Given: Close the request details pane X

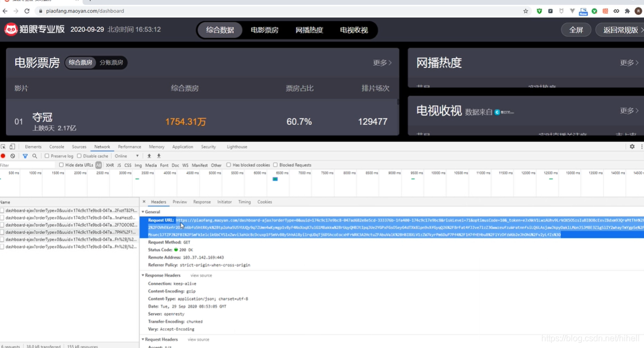Looking at the screenshot, I should [x=144, y=202].
